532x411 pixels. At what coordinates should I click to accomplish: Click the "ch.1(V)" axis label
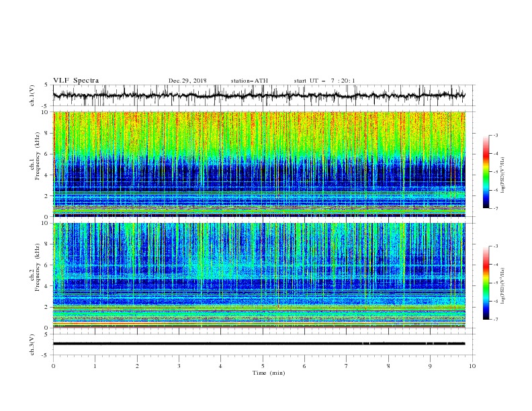pos(32,95)
